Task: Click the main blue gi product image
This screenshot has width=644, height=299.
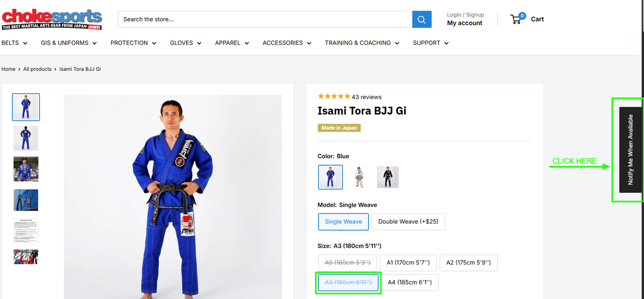Action: click(173, 197)
